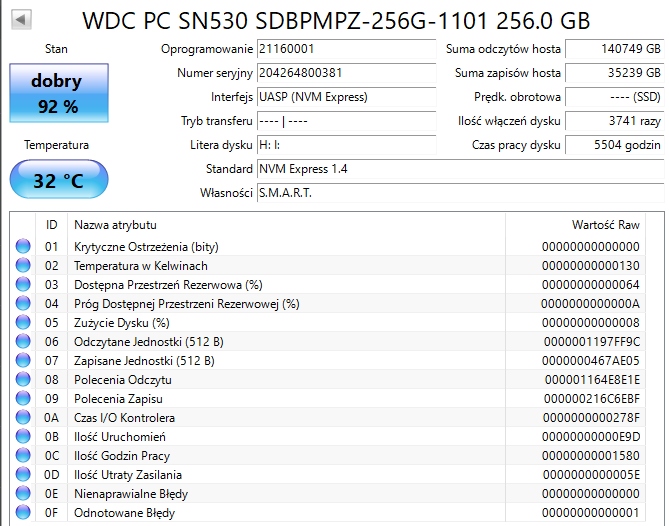
Task: Click the ID column header
Action: (51, 225)
